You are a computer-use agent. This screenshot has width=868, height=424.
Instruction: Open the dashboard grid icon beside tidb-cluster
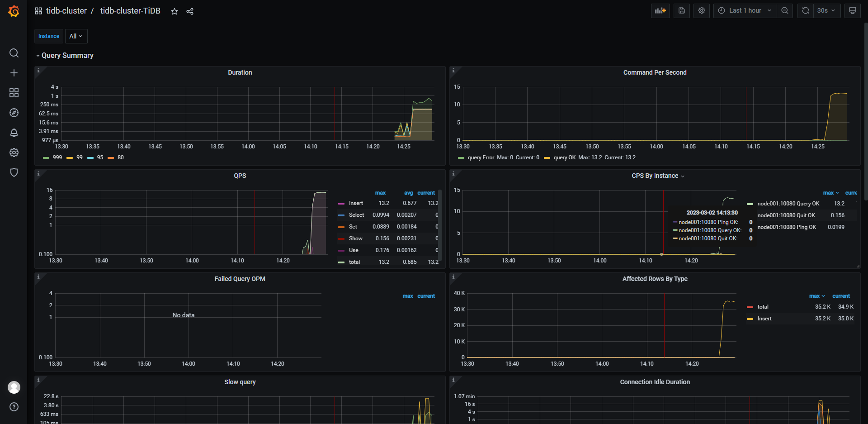click(38, 11)
